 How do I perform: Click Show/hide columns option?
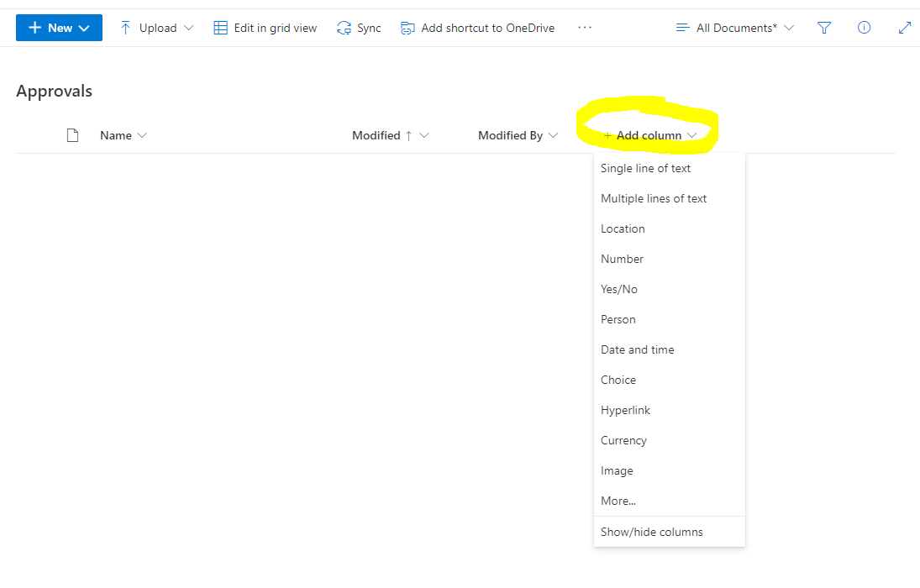tap(651, 532)
